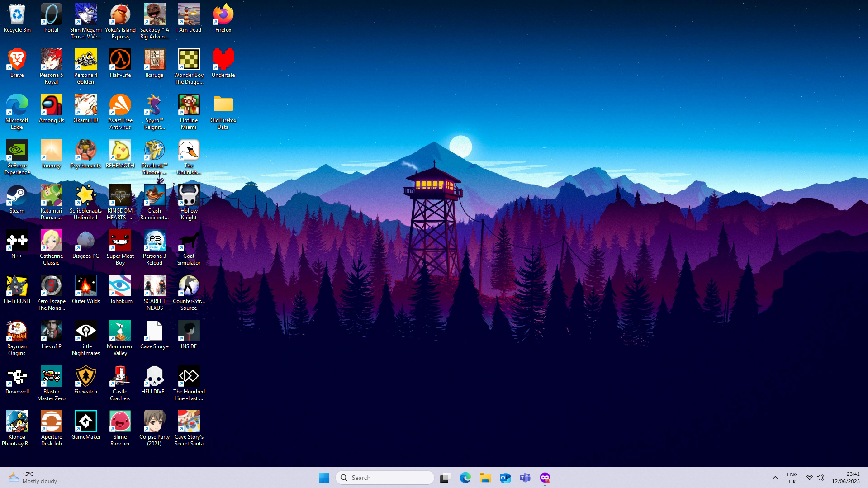The height and width of the screenshot is (488, 868).
Task: Click Yoku's Island Express icon
Action: [120, 14]
